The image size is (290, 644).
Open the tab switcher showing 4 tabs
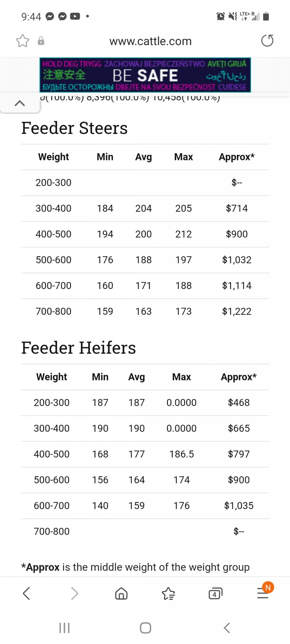tap(215, 593)
